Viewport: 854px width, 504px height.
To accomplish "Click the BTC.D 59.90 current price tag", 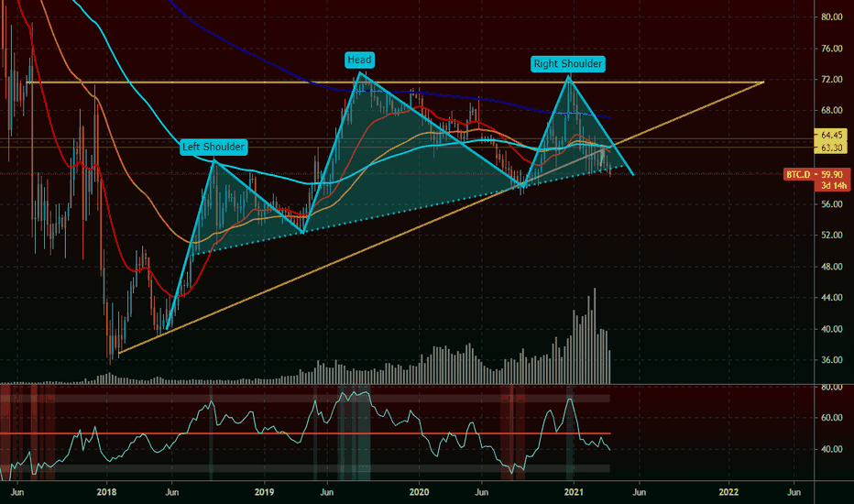I will (816, 174).
